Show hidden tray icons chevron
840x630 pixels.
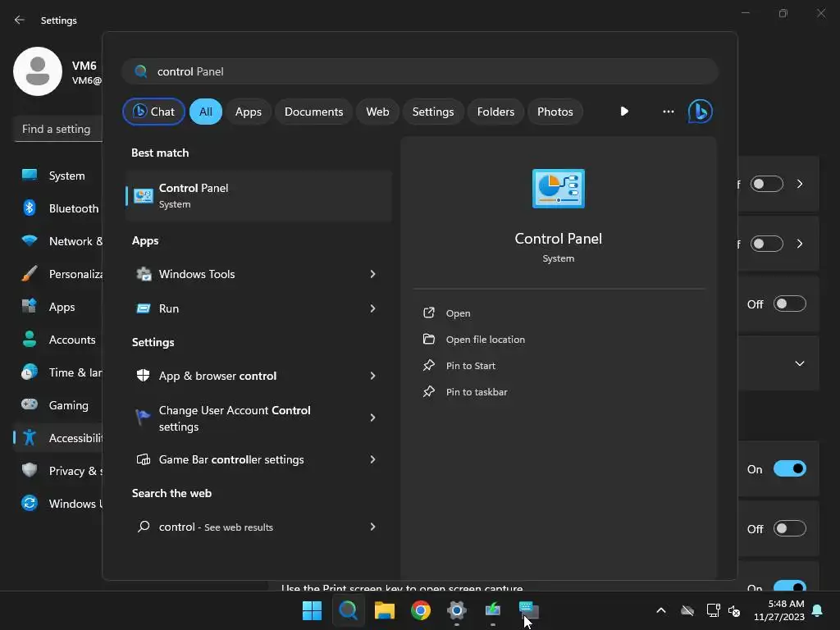click(661, 610)
